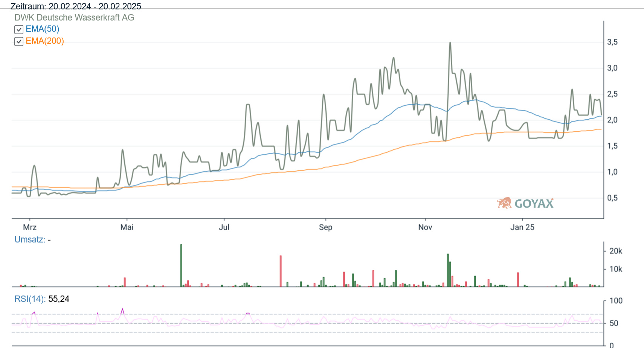Click the 1,0 price axis label

pyautogui.click(x=612, y=172)
